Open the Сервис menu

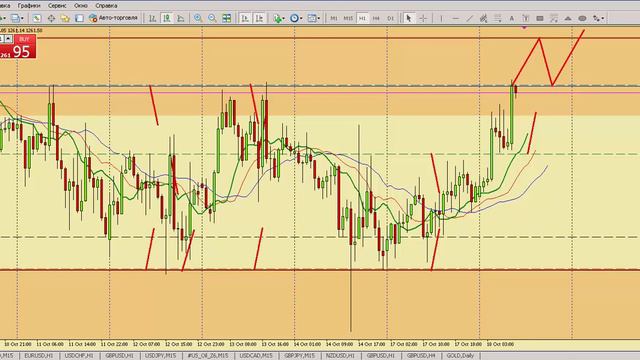click(x=57, y=6)
